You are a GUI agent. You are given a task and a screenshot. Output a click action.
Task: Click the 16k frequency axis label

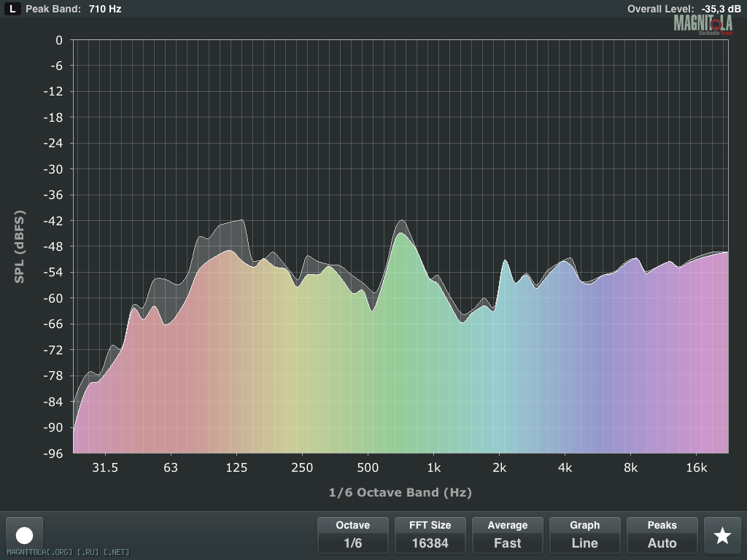coord(697,467)
